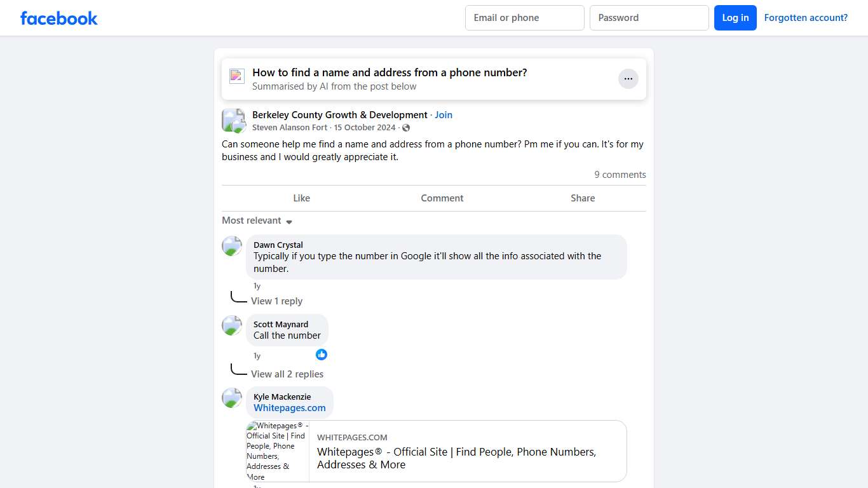Open Kyle Mackenzie's profile picture
The image size is (868, 488).
[x=232, y=398]
